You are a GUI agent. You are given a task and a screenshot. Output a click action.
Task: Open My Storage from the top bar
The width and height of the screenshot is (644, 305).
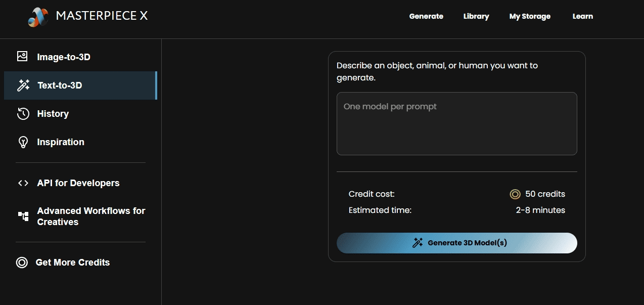click(530, 16)
